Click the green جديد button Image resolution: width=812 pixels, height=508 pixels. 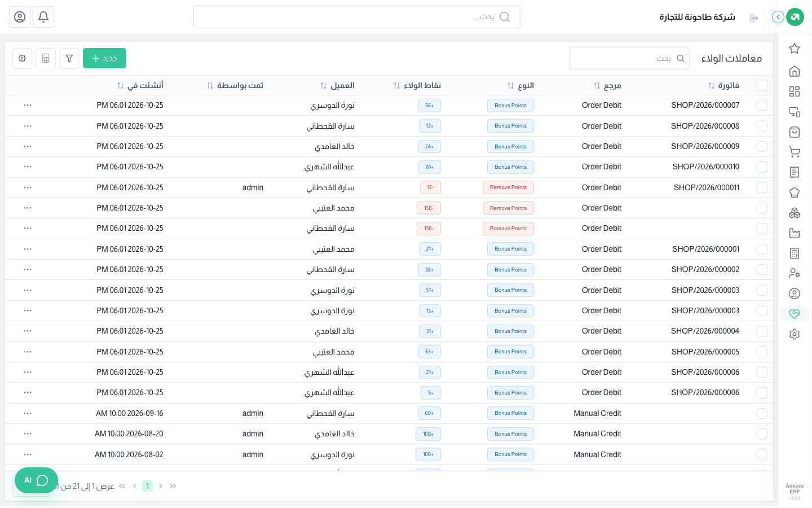[x=104, y=58]
